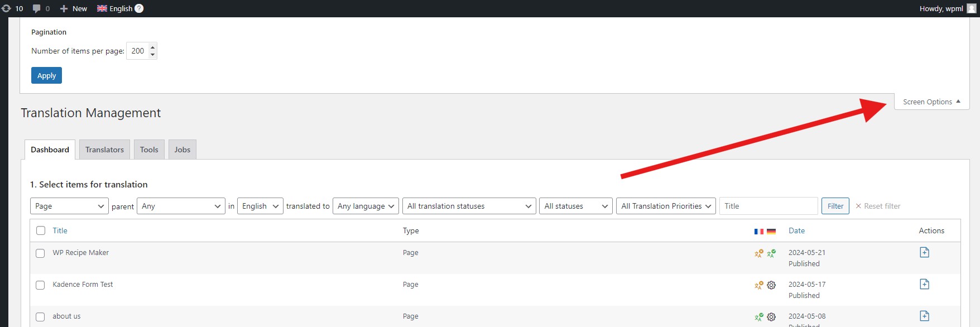
Task: Check the WP Recipe Maker row checkbox
Action: 40,253
